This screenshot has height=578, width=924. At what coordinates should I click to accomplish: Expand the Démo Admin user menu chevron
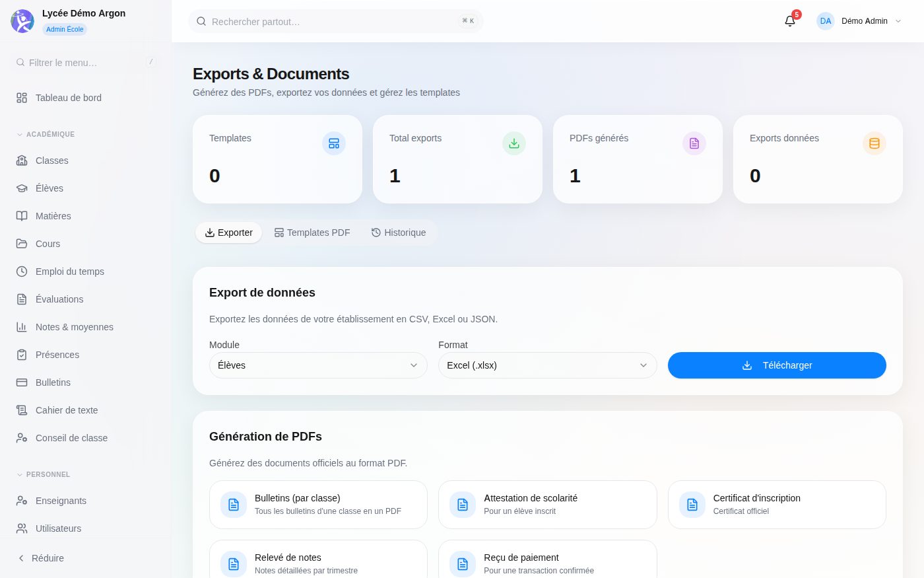tap(898, 21)
